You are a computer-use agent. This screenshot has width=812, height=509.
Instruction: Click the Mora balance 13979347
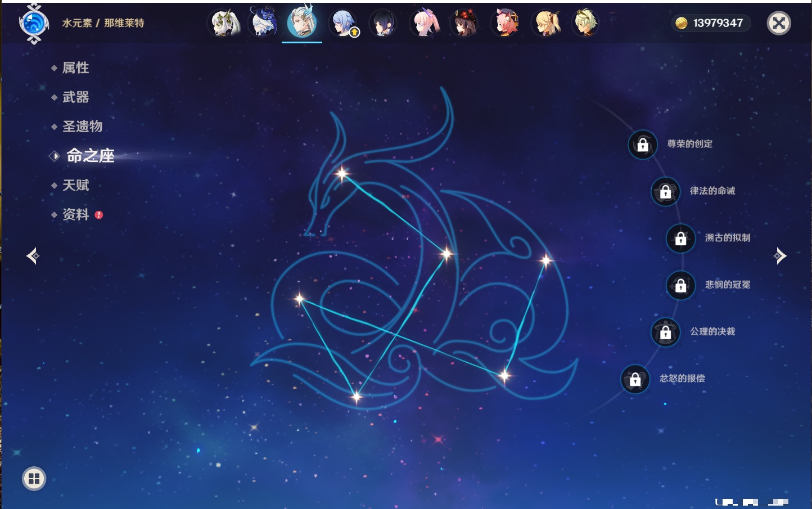point(718,23)
